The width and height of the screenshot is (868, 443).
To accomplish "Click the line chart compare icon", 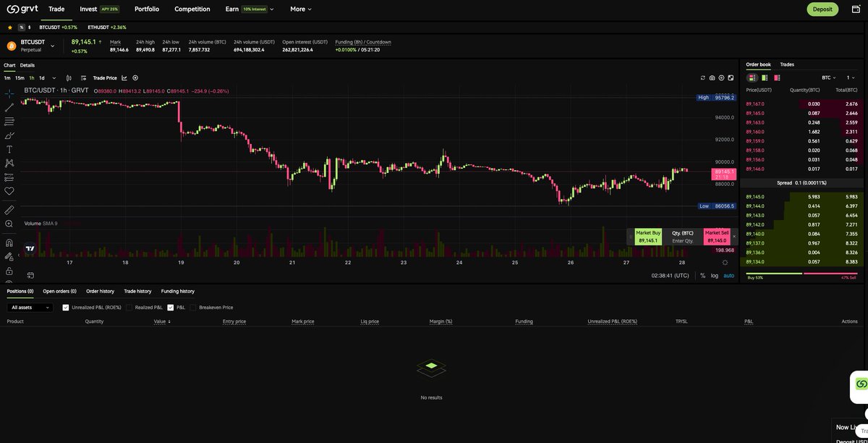I will click(124, 77).
